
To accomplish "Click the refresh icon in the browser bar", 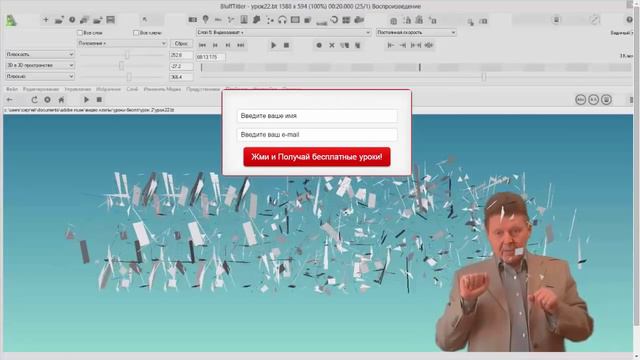I will (x=34, y=100).
